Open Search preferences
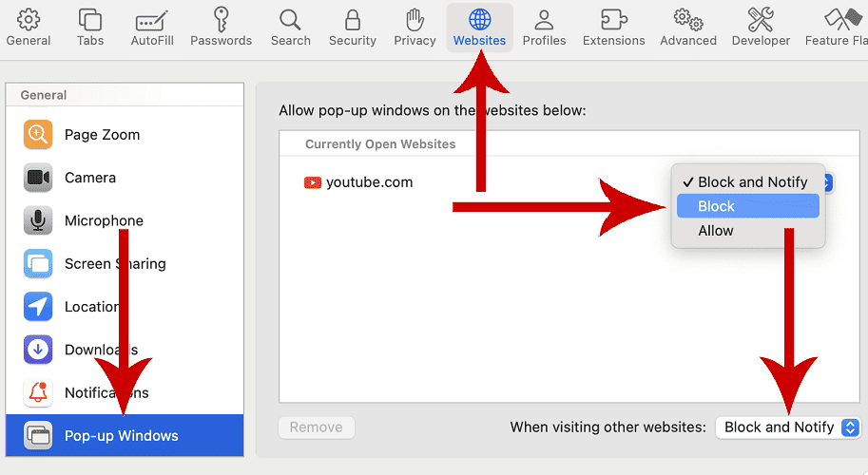This screenshot has height=475, width=868. pyautogui.click(x=290, y=27)
